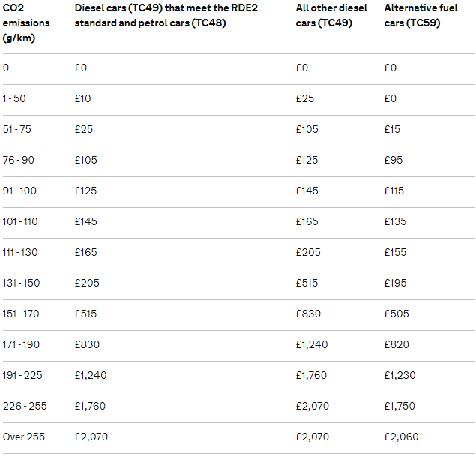This screenshot has width=476, height=457.
Task: Select the RDE2 diesel and petrol cars header
Action: click(x=166, y=15)
